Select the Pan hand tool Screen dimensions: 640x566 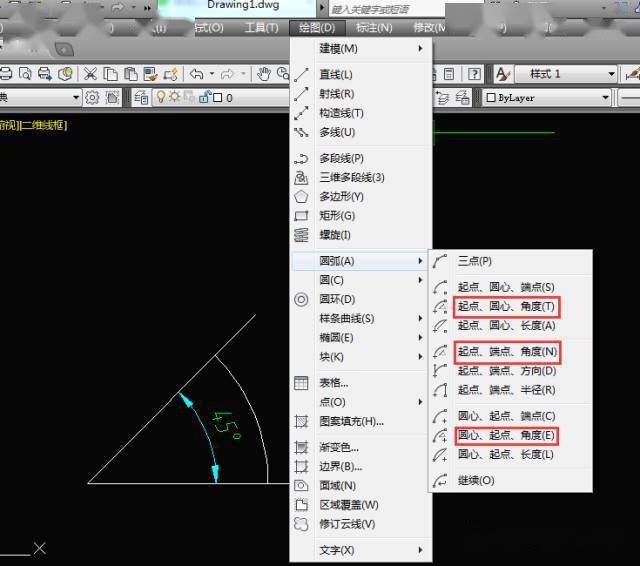[x=264, y=74]
